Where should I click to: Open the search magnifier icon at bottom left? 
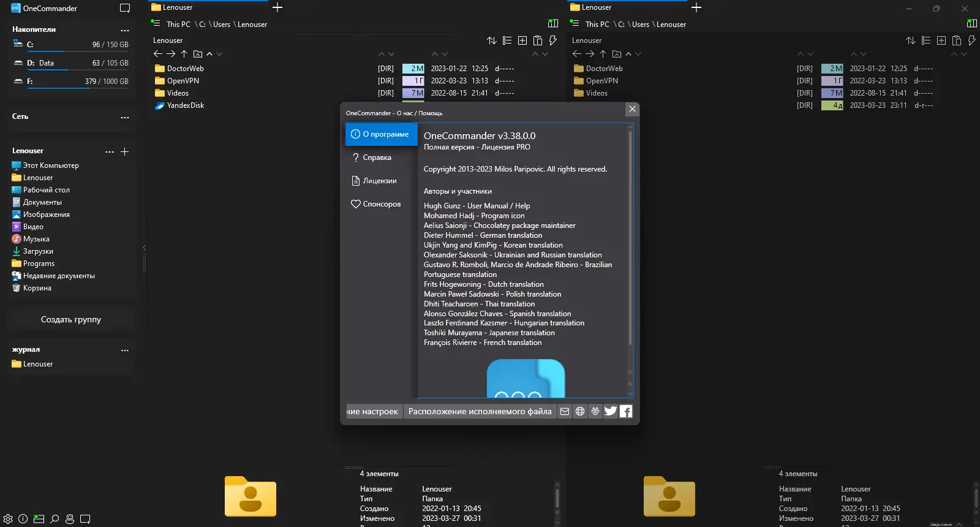click(x=55, y=519)
